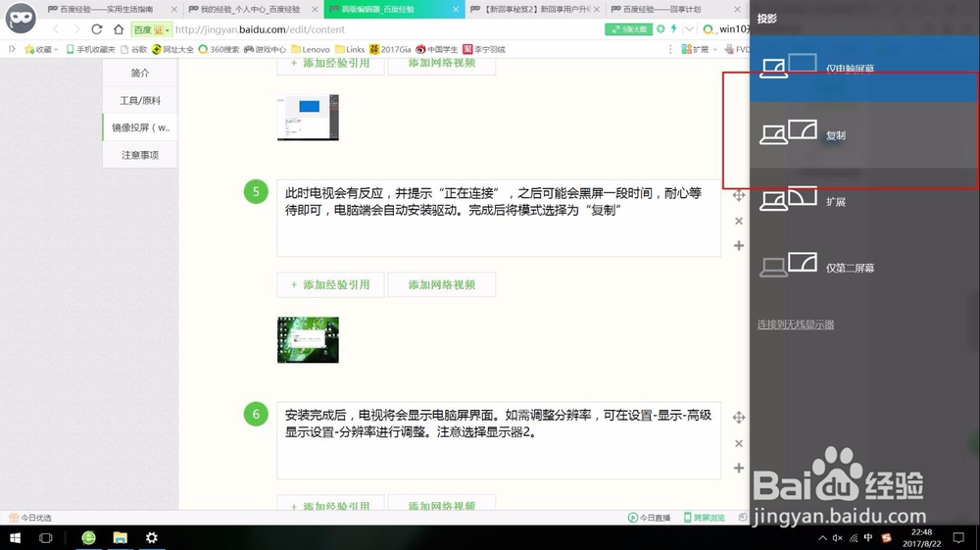Go to the 简介 section in sidebar
The image size is (980, 550).
[x=140, y=74]
